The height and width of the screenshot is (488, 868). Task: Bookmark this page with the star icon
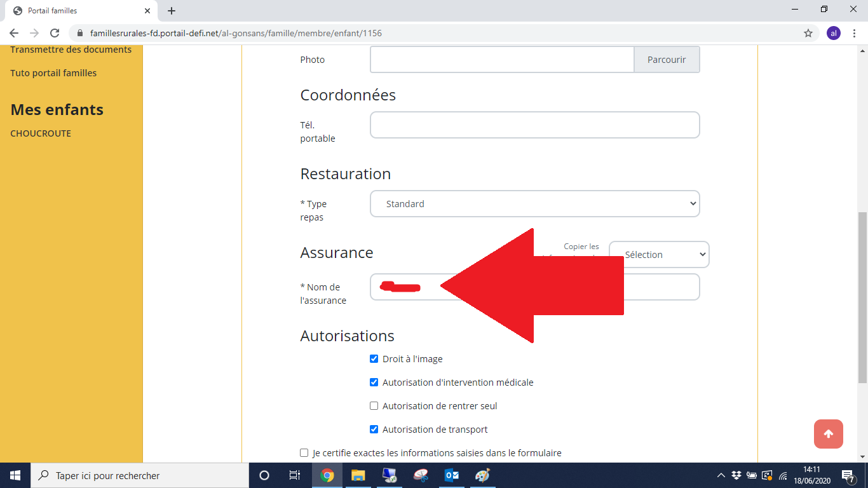click(808, 33)
